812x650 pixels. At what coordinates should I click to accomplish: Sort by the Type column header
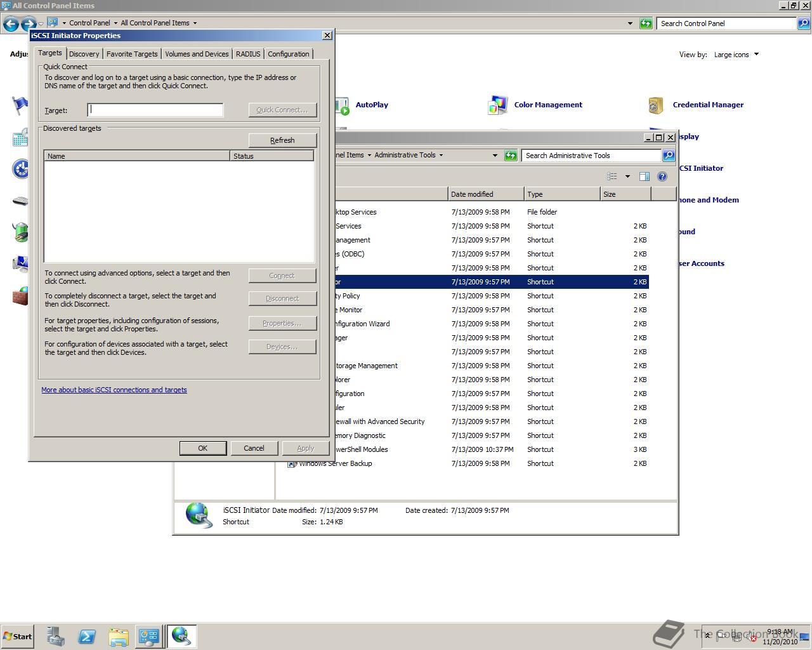(562, 194)
